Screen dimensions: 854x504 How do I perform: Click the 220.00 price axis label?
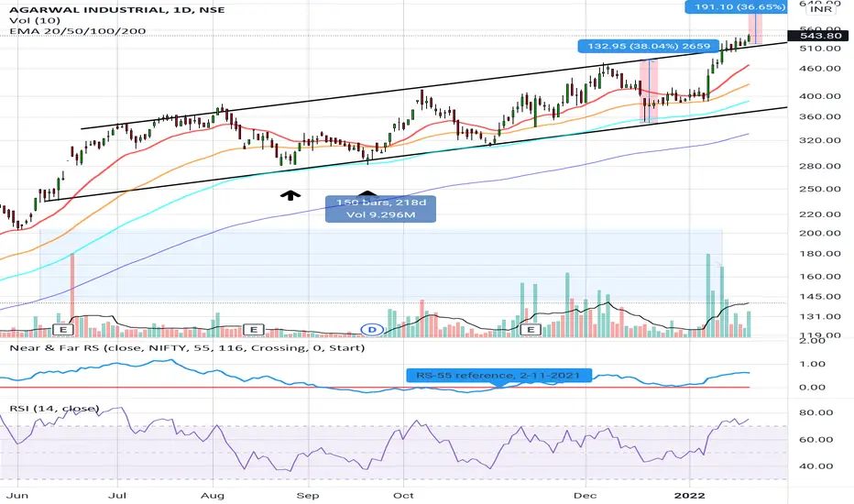pos(821,214)
